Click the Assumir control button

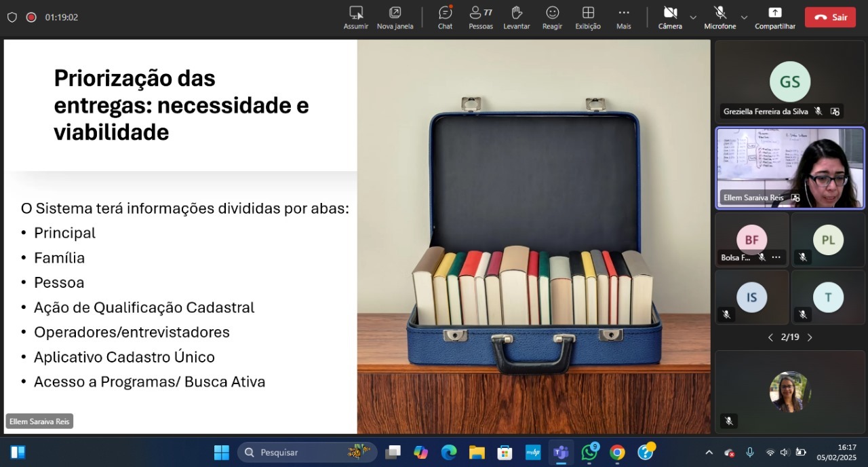356,18
